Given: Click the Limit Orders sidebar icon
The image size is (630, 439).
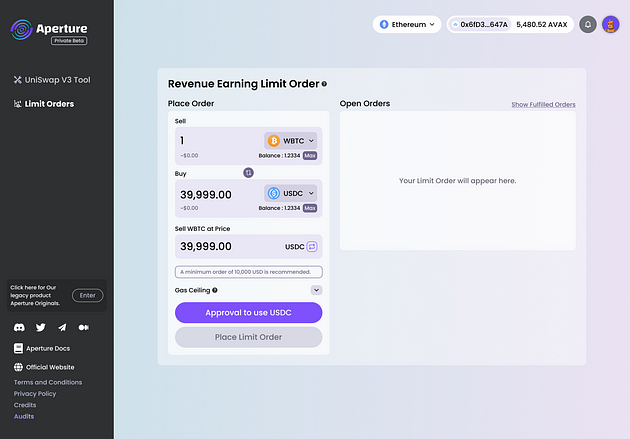Looking at the screenshot, I should (x=17, y=104).
